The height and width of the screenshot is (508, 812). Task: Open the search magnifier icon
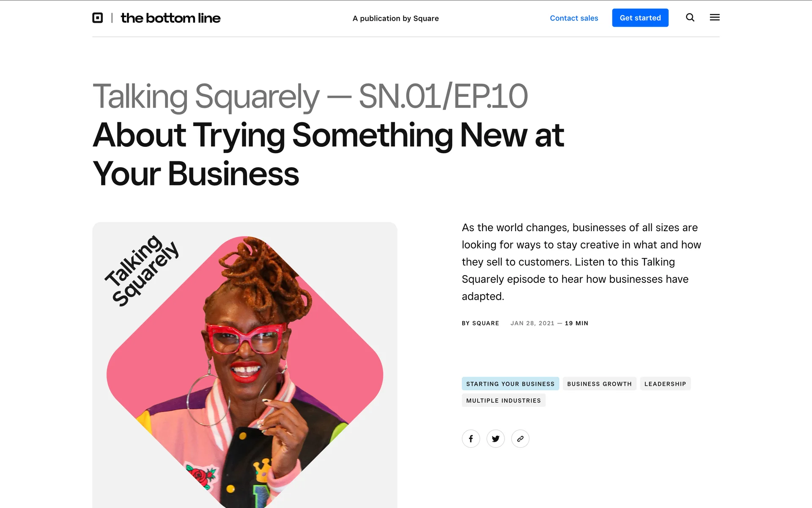pyautogui.click(x=690, y=17)
